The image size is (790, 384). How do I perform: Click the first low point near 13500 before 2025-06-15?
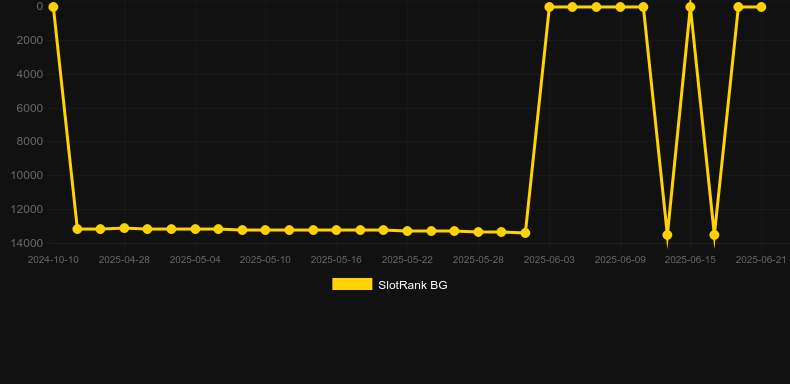(667, 235)
